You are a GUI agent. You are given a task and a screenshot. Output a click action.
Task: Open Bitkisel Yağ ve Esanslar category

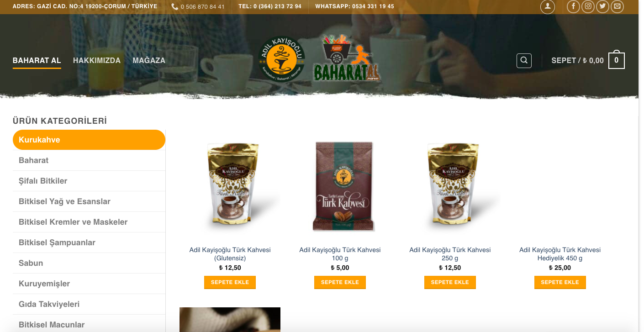click(89, 201)
